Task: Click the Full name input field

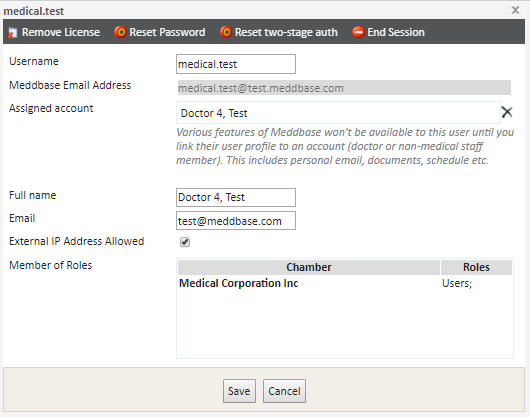Action: [236, 197]
